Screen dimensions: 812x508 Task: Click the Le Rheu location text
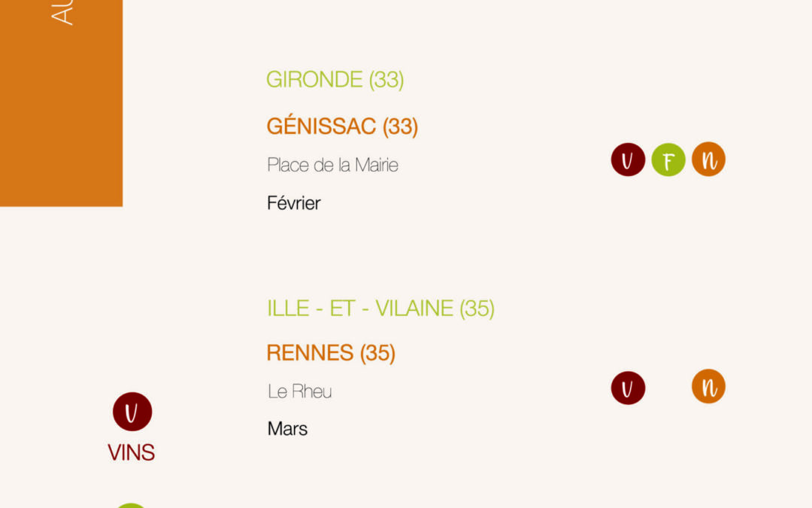tap(299, 391)
